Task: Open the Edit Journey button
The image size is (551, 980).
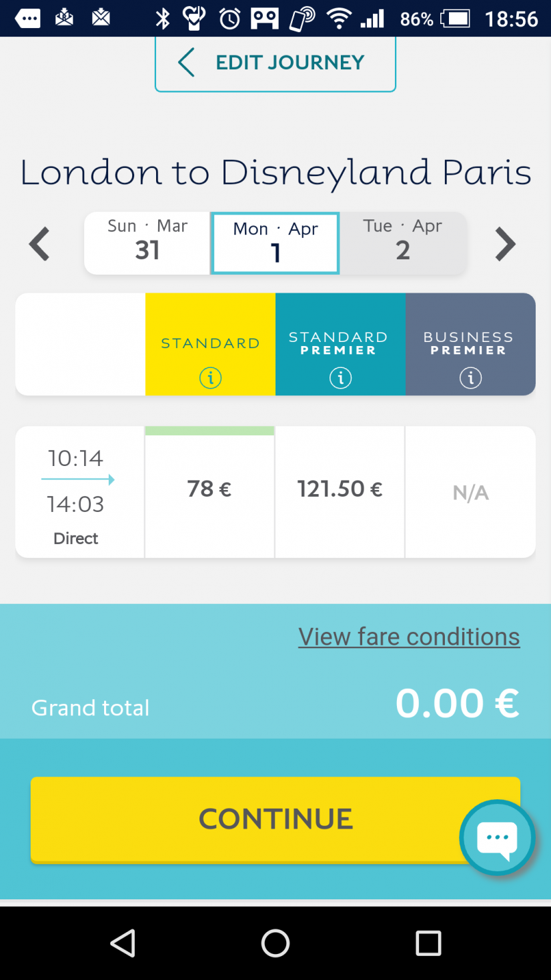Action: click(x=275, y=63)
